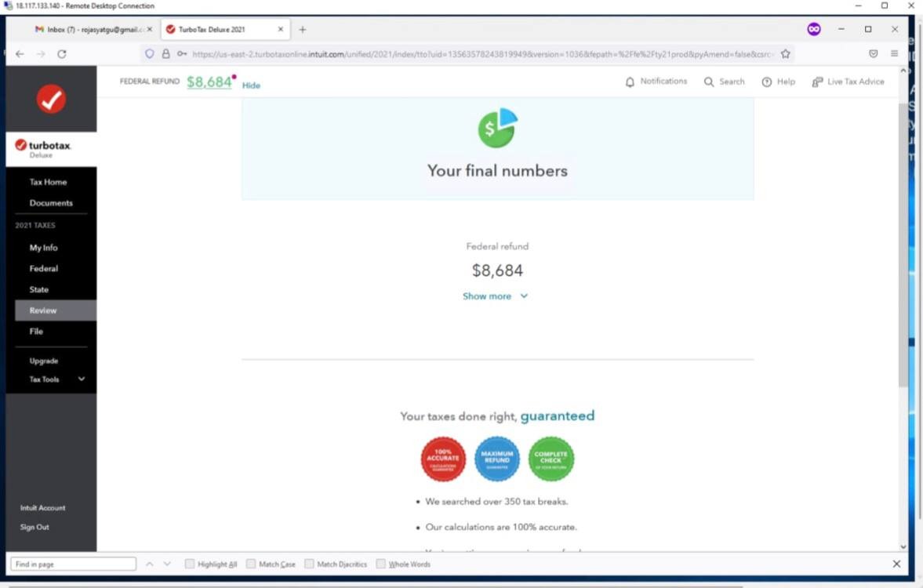Hide the federal refund amount
This screenshot has height=588, width=923.
pyautogui.click(x=251, y=85)
